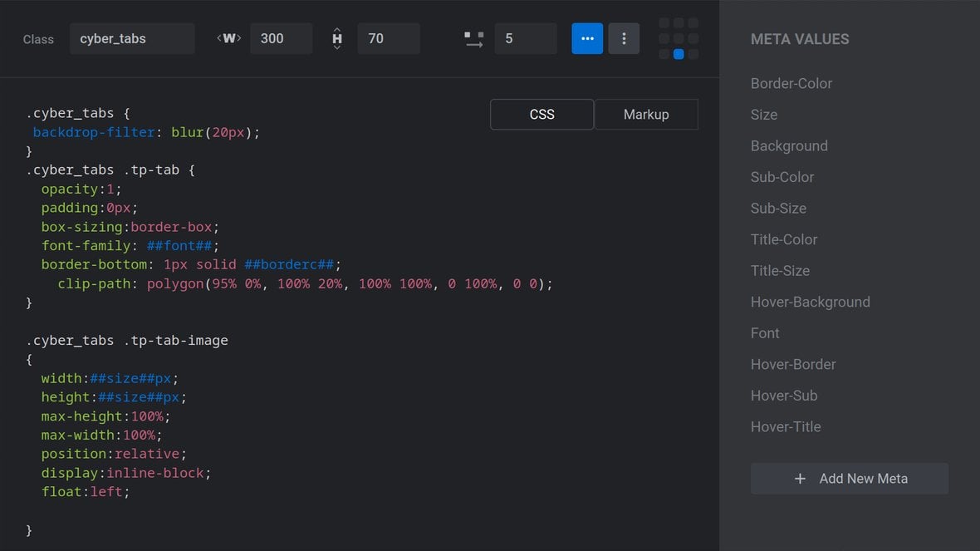980x551 pixels.
Task: Choose middle-left cell in alignment grid
Action: (664, 39)
